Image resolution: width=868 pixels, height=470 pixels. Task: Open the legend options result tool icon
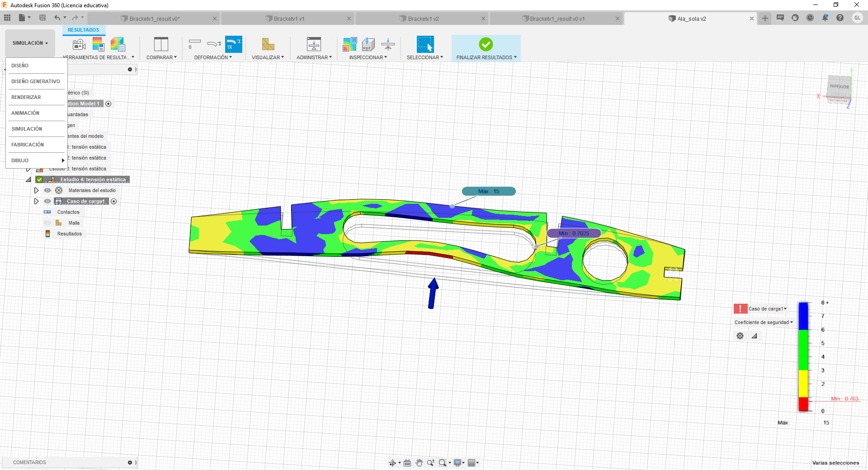point(98,44)
